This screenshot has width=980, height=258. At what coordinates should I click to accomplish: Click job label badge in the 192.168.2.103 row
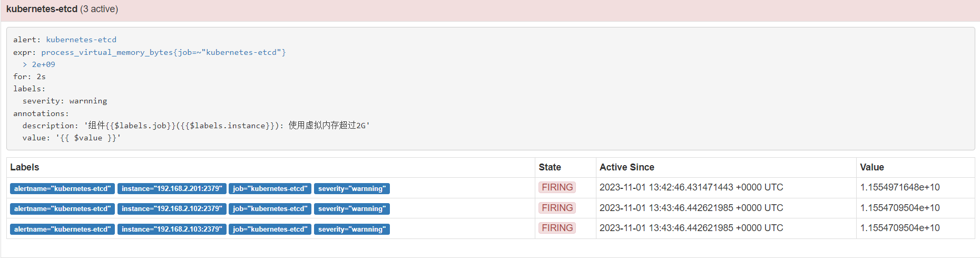click(270, 229)
